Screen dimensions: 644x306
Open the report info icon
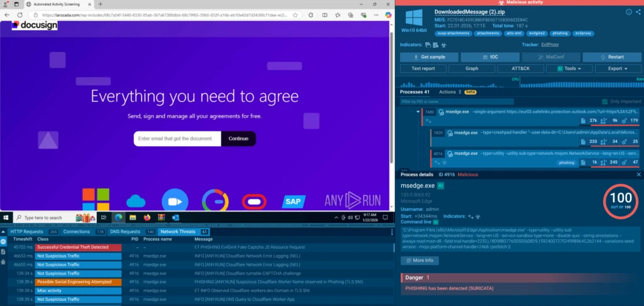629,12
